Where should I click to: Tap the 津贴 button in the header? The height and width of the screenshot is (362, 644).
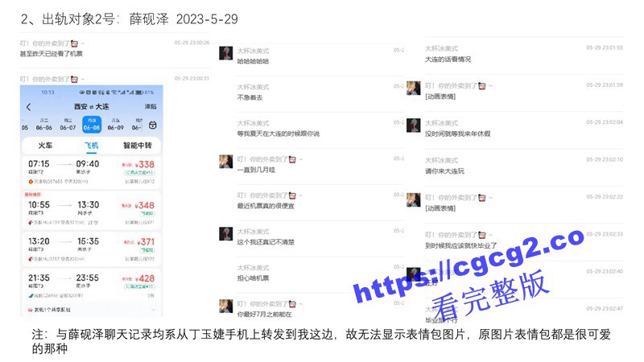[x=151, y=106]
